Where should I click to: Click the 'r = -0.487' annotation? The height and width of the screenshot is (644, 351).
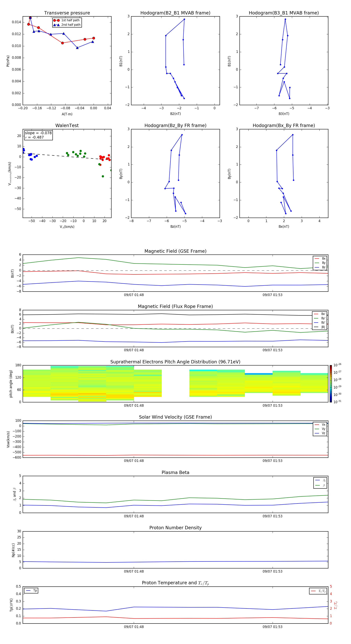35,137
